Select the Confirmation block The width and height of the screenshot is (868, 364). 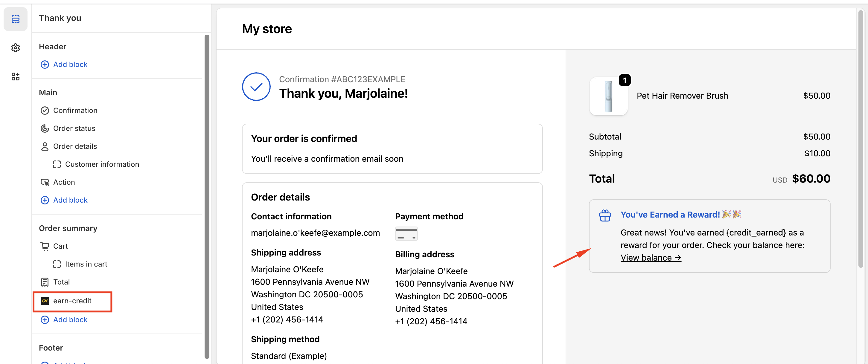(75, 111)
